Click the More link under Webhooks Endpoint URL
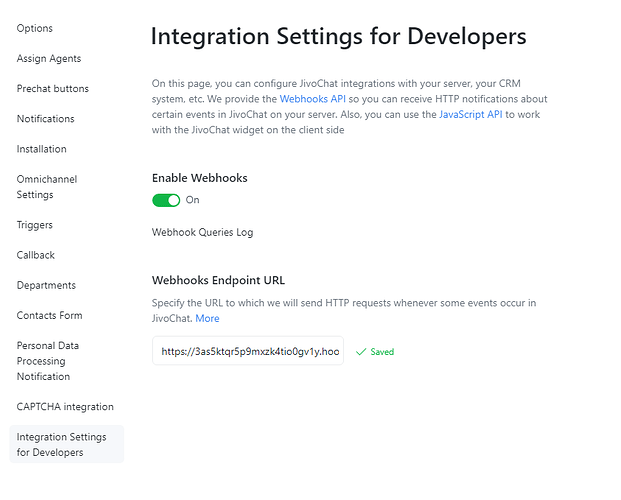 207,318
